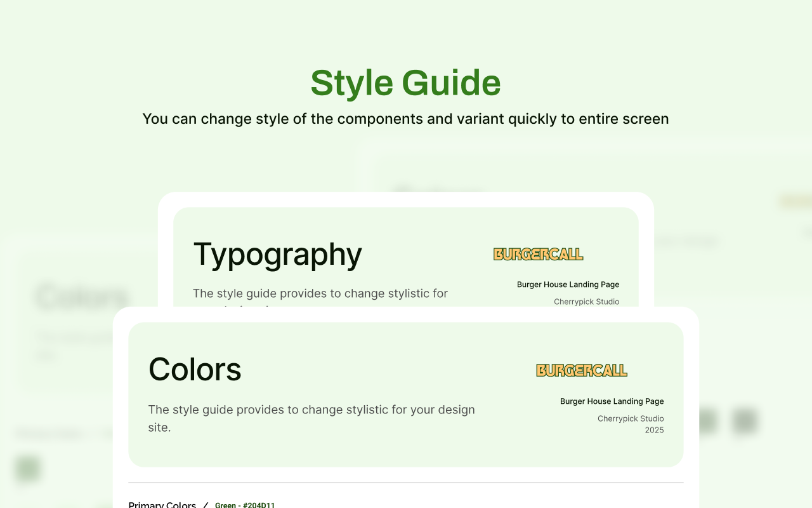Click the Style Guide main heading
The image size is (812, 508).
coord(405,83)
